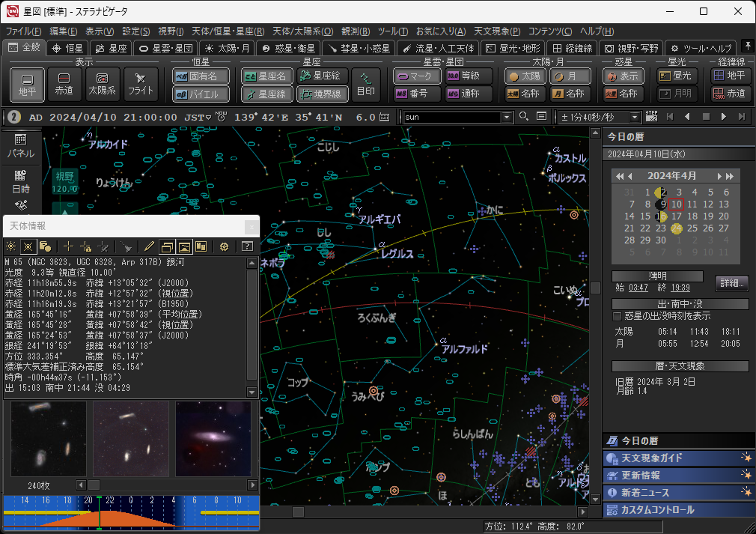Toggle 星座線 constellation lines display

click(x=266, y=94)
